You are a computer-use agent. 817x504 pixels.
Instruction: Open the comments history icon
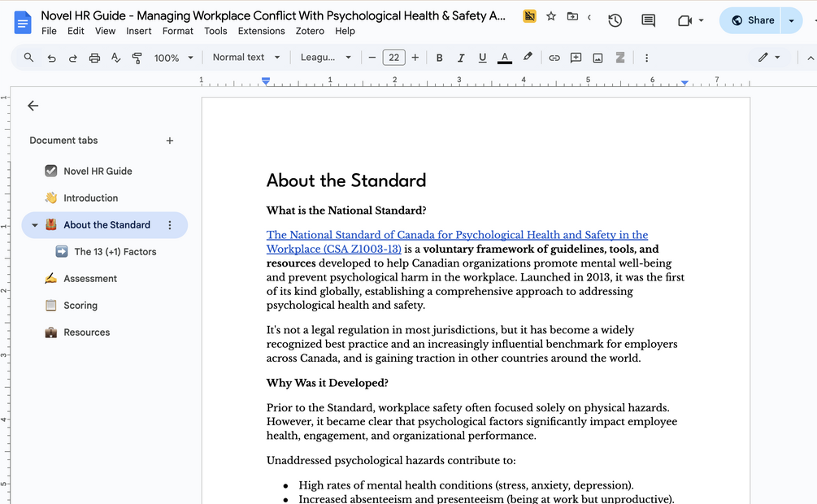click(648, 20)
